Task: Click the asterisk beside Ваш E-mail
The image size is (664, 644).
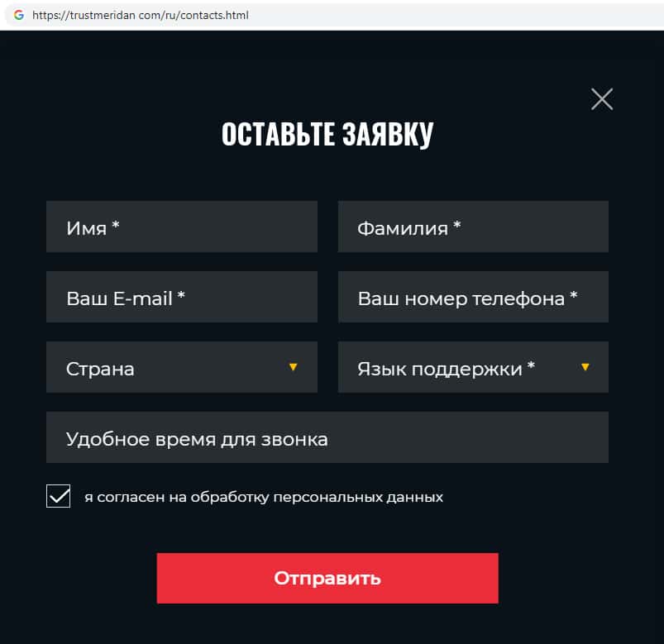Action: [180, 296]
